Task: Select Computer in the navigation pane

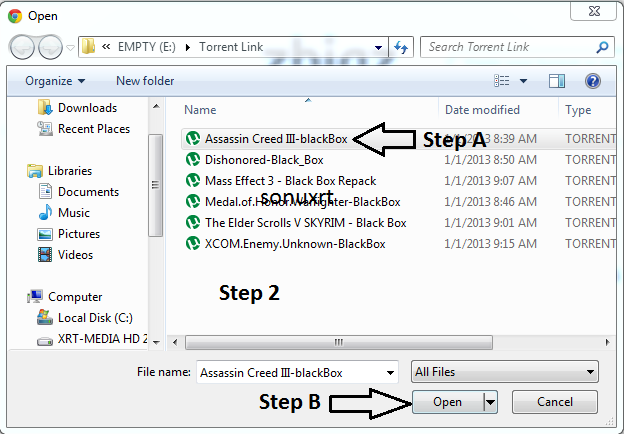Action: (x=75, y=297)
